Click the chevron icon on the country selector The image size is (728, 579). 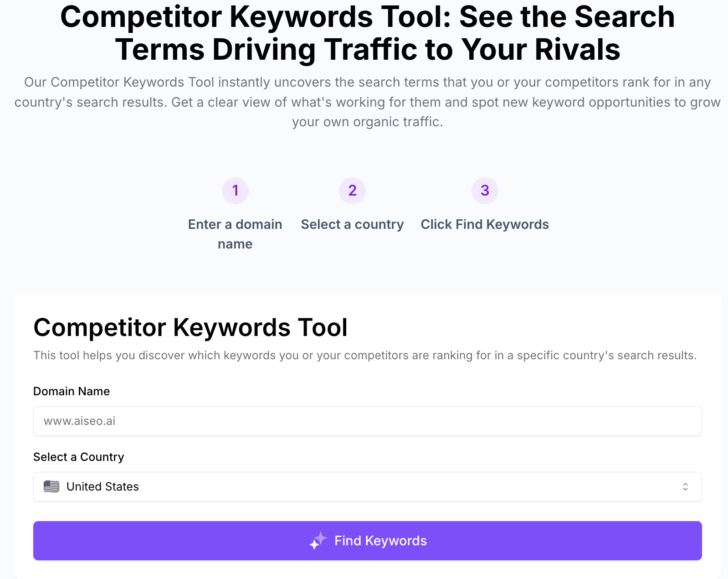[686, 486]
